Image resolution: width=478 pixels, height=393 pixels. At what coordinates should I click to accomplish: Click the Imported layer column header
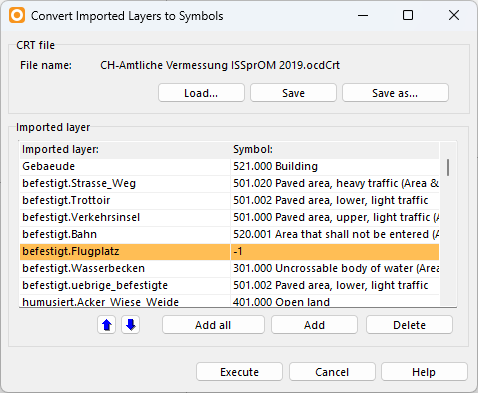click(x=125, y=149)
